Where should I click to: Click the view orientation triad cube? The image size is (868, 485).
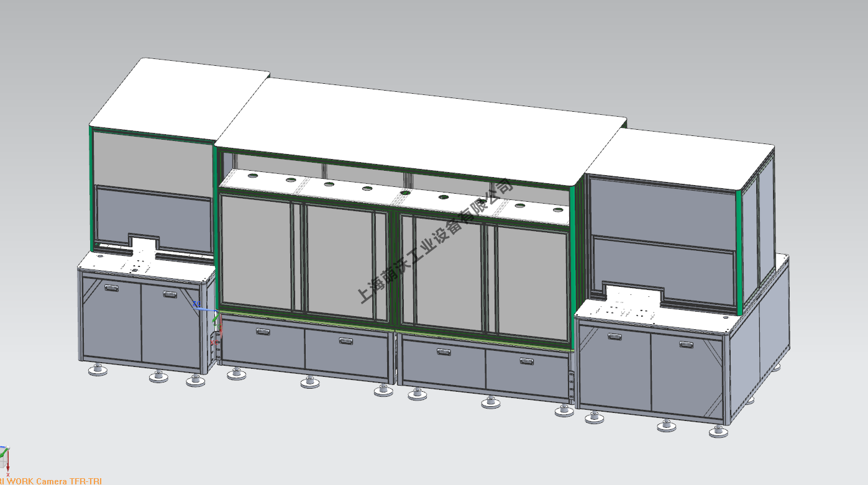pyautogui.click(x=4, y=457)
